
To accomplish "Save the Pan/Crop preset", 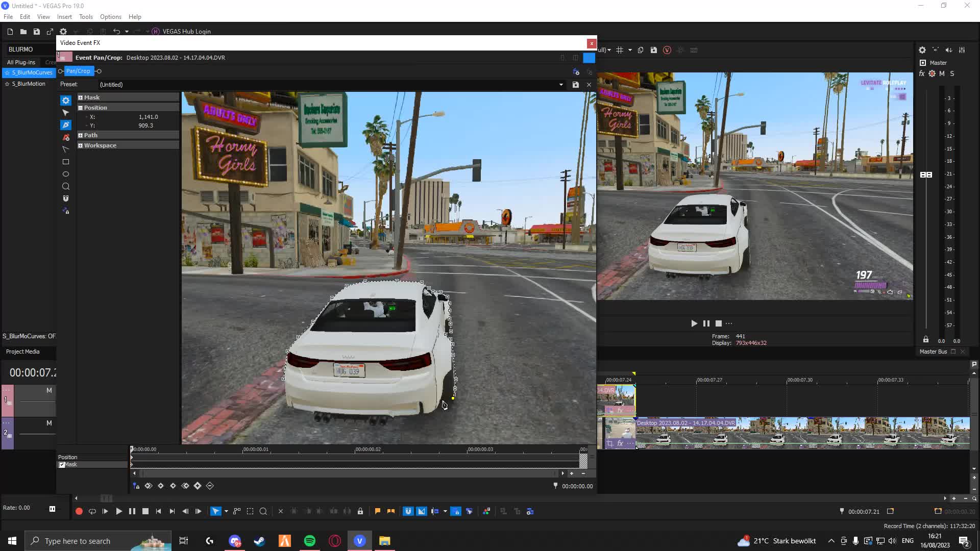I will coord(575,85).
